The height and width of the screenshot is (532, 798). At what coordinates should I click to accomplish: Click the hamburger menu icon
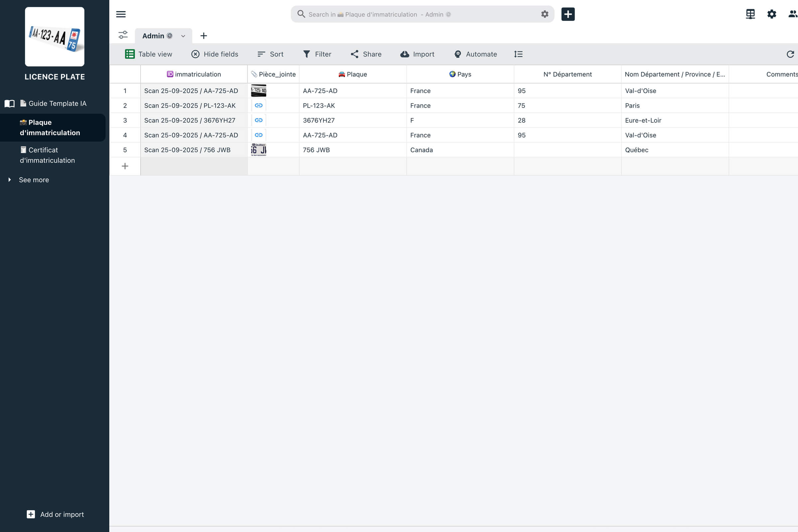click(121, 14)
